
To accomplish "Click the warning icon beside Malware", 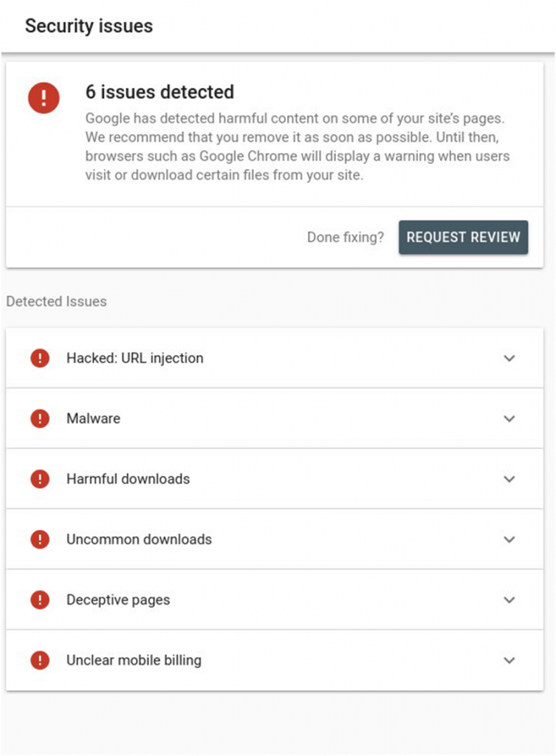I will coord(38,419).
